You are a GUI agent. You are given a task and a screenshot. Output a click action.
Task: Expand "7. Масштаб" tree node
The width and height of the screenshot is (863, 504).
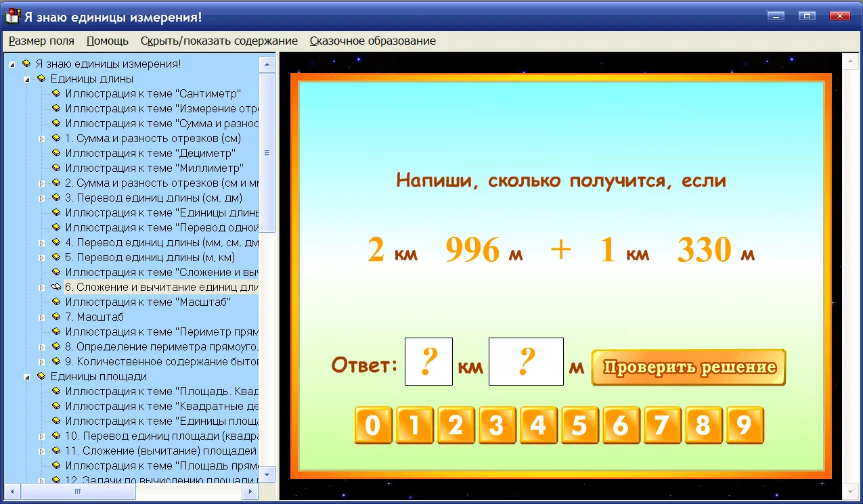point(42,317)
